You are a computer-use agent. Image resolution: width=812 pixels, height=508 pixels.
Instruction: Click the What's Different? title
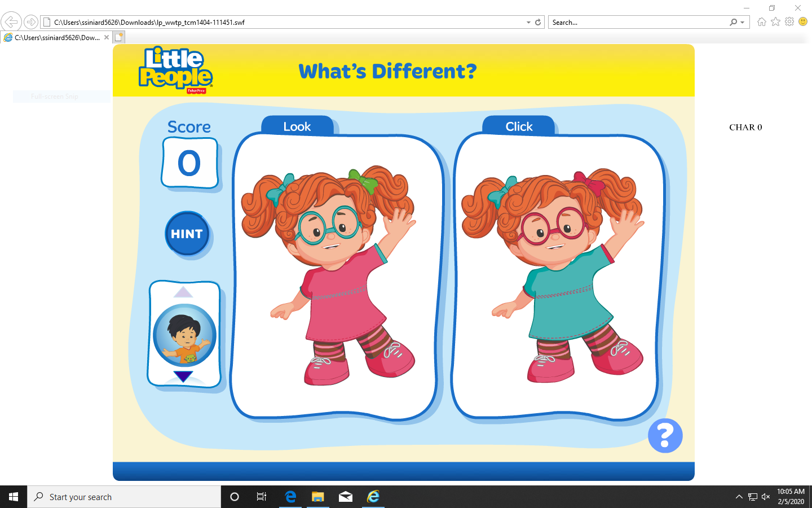click(387, 71)
